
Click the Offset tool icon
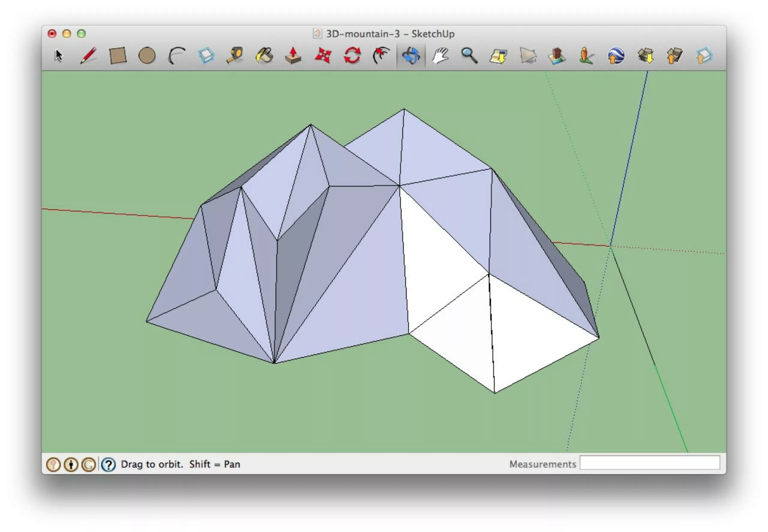(x=381, y=55)
